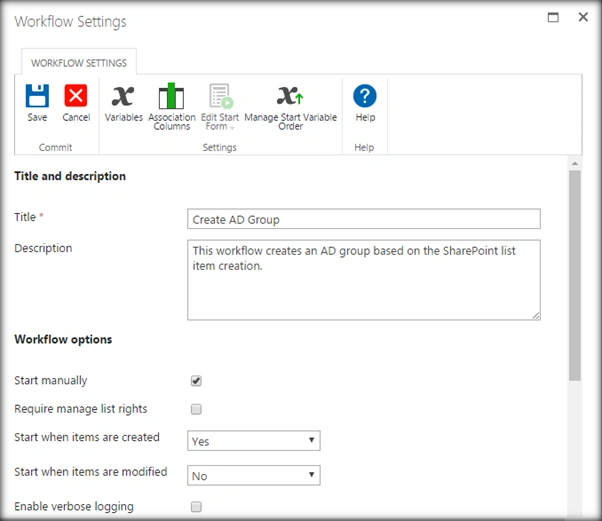Image resolution: width=602 pixels, height=521 pixels.
Task: Expand Start when items are created dropdown
Action: click(x=253, y=441)
